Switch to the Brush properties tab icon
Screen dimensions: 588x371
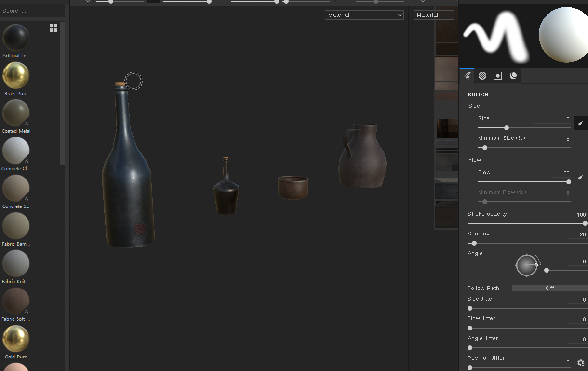click(467, 76)
